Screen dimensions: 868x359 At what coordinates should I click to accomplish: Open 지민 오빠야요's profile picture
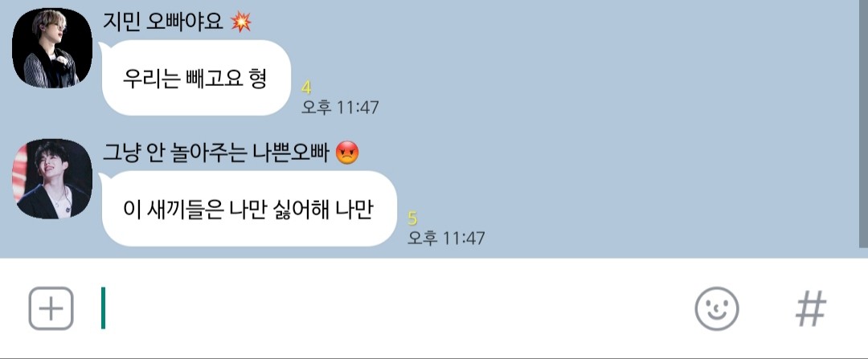(52, 48)
